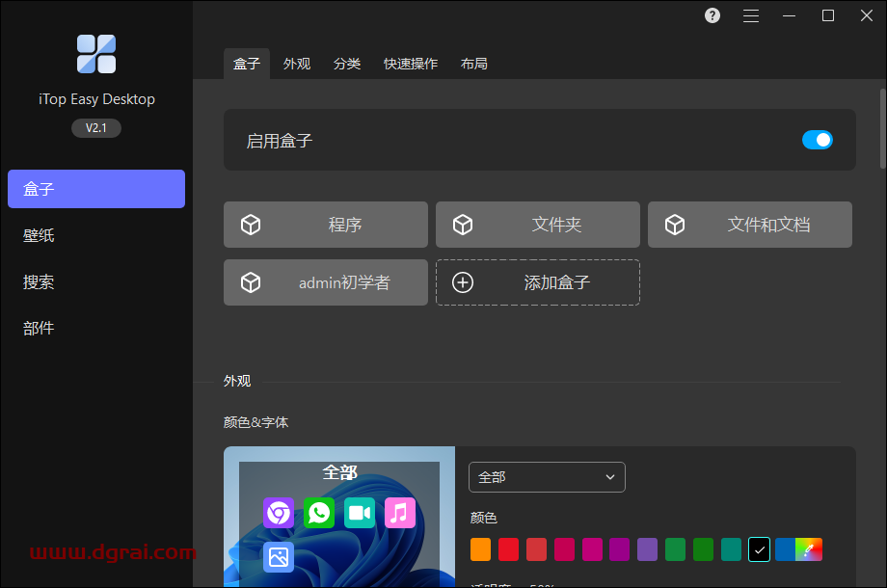Switch to the 外观 tab
Viewport: 887px width, 588px height.
click(297, 64)
